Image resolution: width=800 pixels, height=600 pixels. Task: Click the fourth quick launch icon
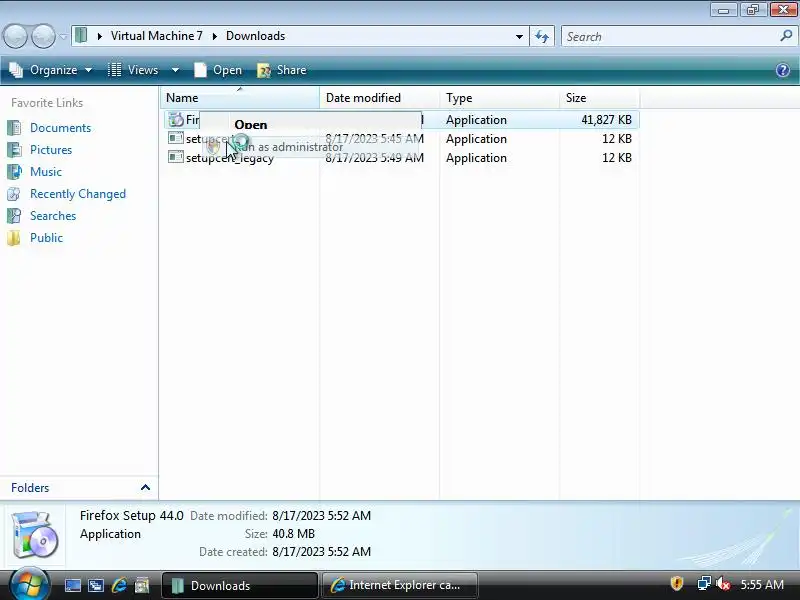coord(142,585)
